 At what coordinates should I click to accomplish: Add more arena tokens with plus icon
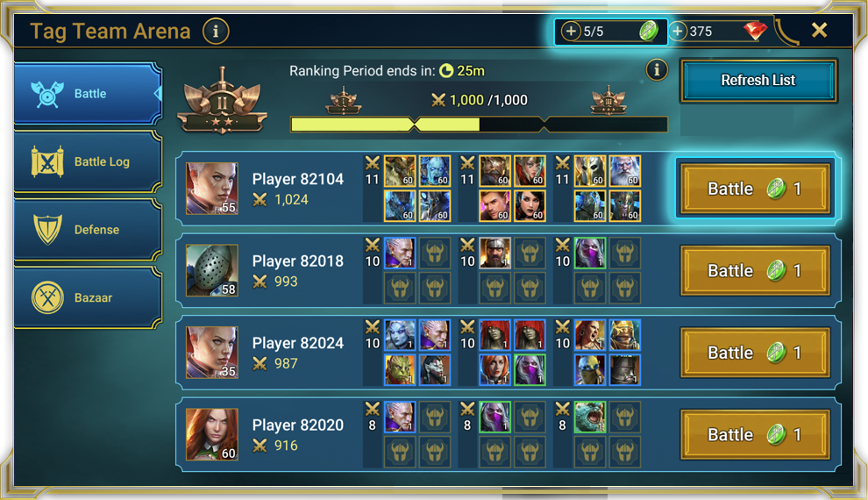click(x=571, y=31)
